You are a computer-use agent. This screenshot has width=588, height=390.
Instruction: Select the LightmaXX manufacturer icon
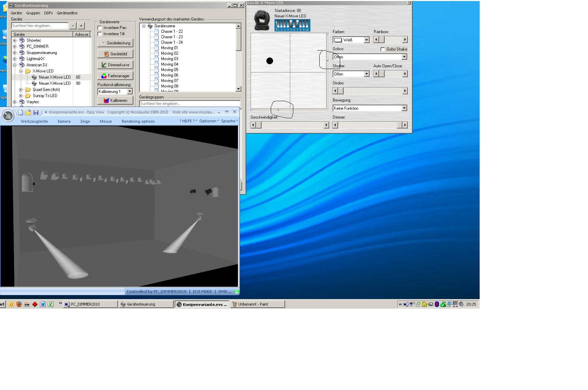(22, 59)
